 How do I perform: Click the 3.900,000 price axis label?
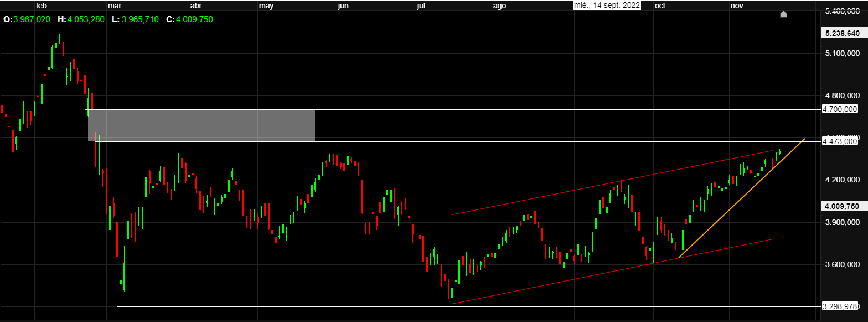tap(841, 222)
